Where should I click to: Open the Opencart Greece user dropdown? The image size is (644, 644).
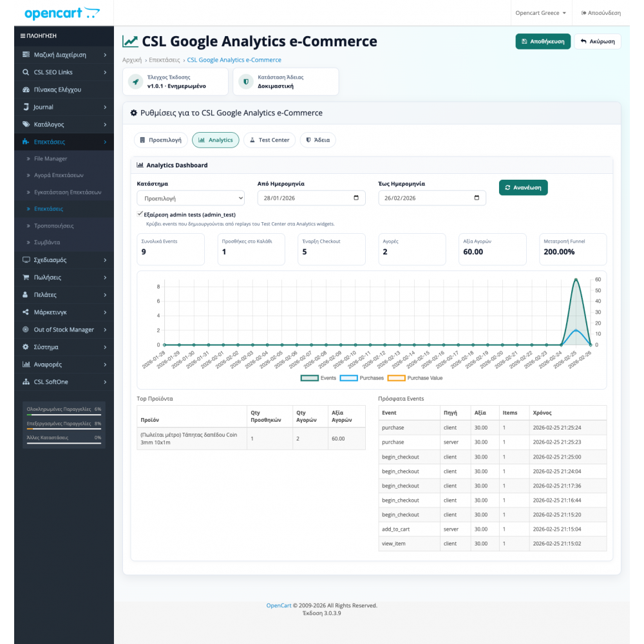540,13
